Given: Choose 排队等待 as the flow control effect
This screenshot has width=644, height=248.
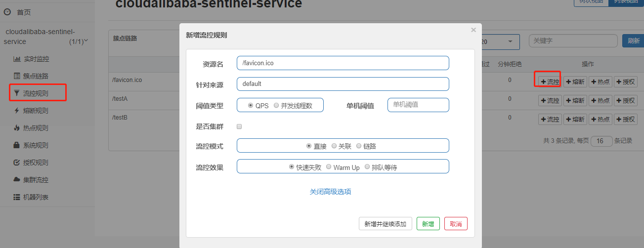Looking at the screenshot, I should tap(367, 167).
